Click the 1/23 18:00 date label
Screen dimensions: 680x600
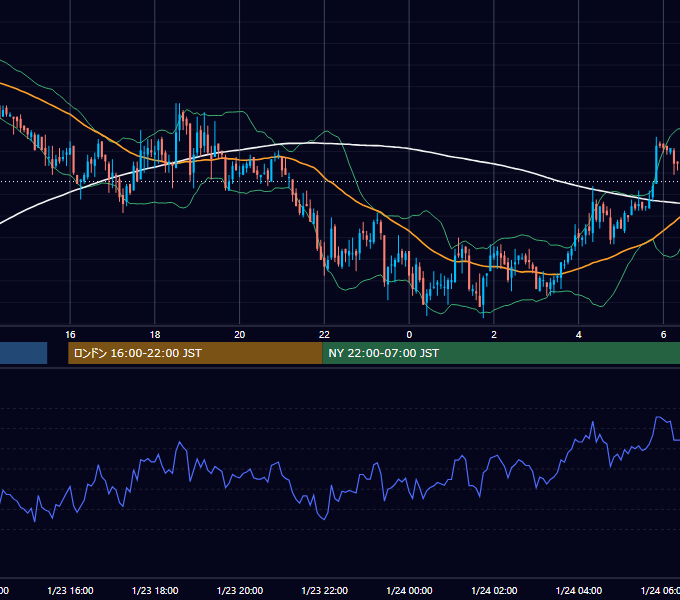pos(155,590)
